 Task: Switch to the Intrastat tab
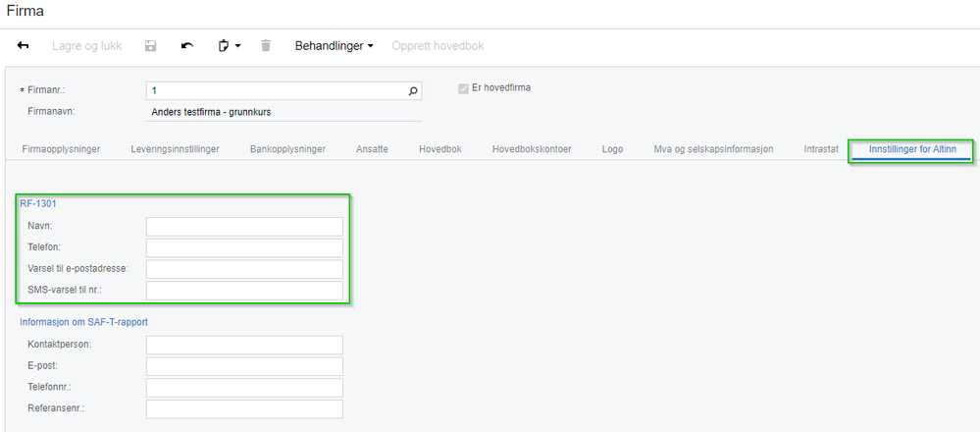point(821,149)
